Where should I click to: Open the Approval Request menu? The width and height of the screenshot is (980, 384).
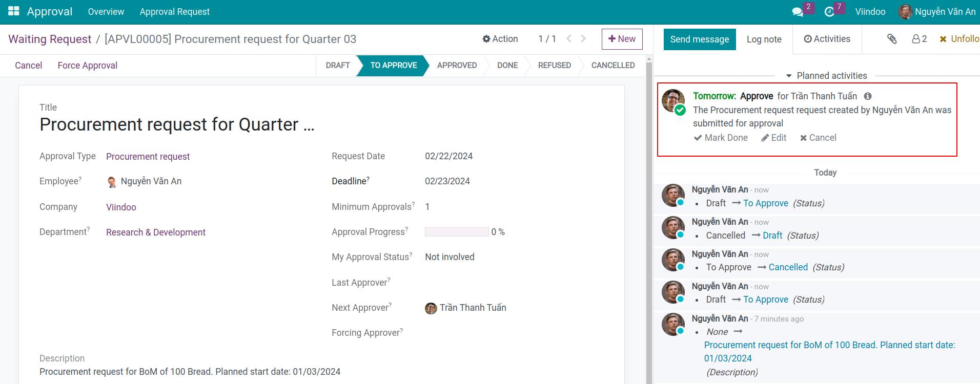pyautogui.click(x=174, y=12)
